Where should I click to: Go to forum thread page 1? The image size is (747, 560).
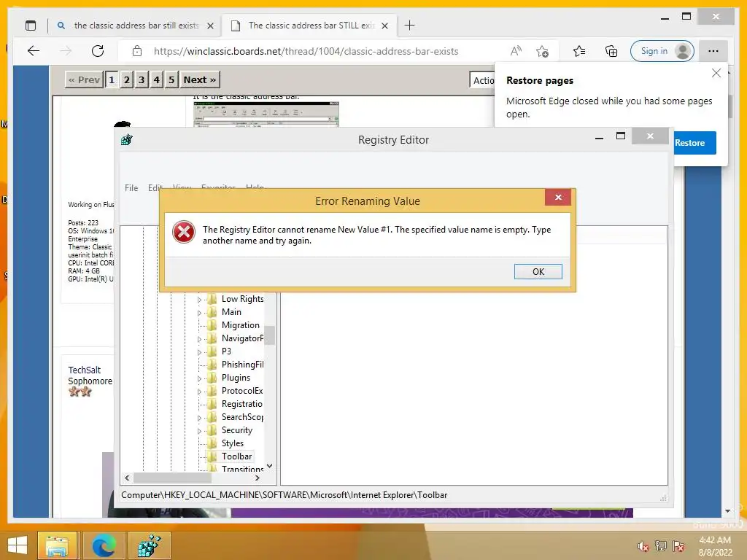click(112, 79)
